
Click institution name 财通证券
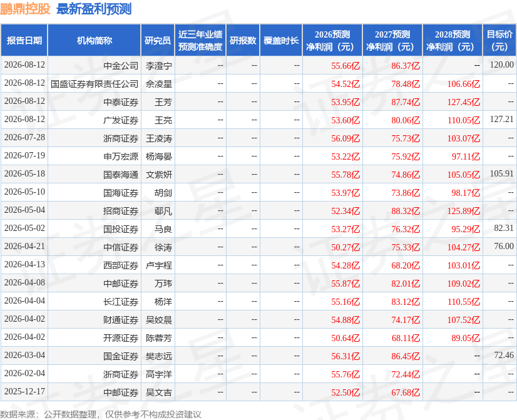121,319
